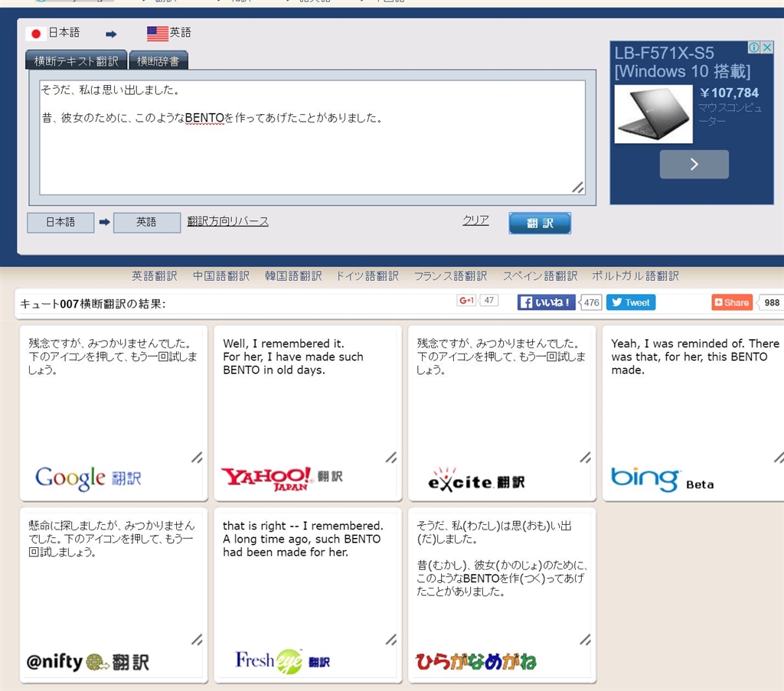Click the @nifty 翻訳 logo
This screenshot has height=691, width=784.
pos(88,662)
